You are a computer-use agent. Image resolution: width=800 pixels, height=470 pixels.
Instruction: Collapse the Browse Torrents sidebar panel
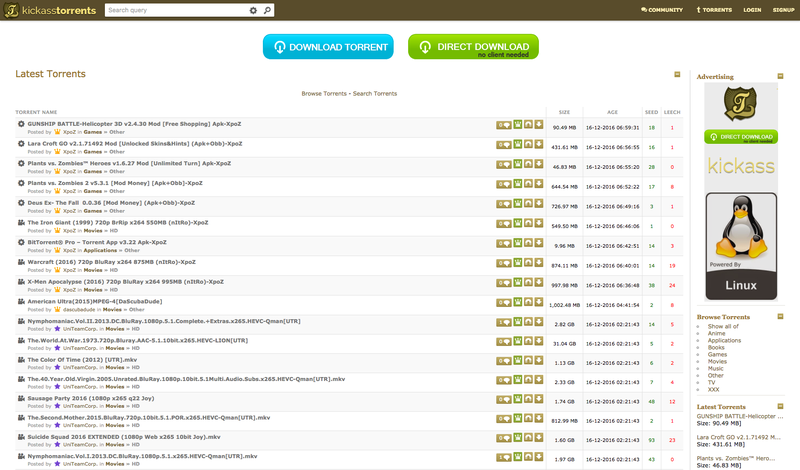(x=780, y=316)
